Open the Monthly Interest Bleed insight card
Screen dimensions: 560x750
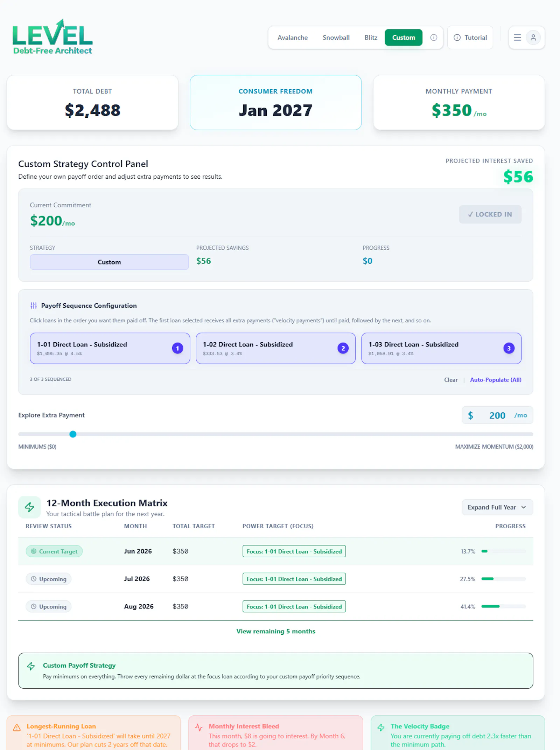[276, 733]
